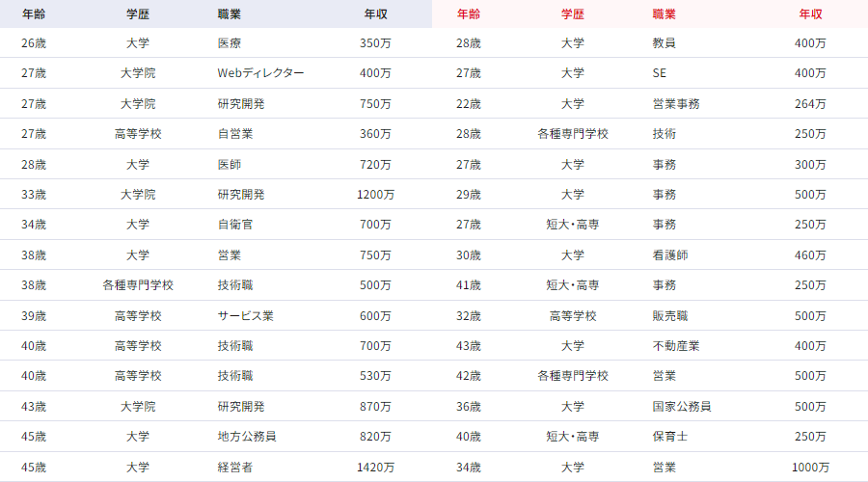The height and width of the screenshot is (482, 868).
Task: Select the 自衛官 row entry
Action: (235, 225)
